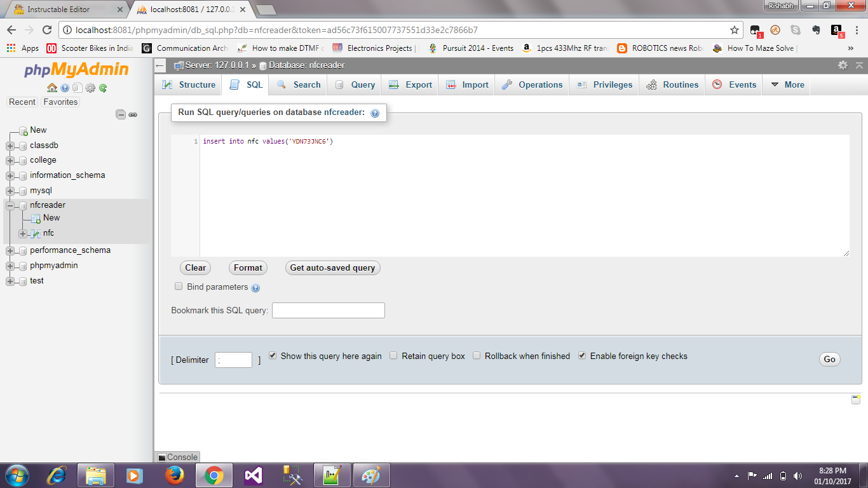Screen dimensions: 868x488
Task: Click Get auto-saved query button
Action: pos(332,268)
